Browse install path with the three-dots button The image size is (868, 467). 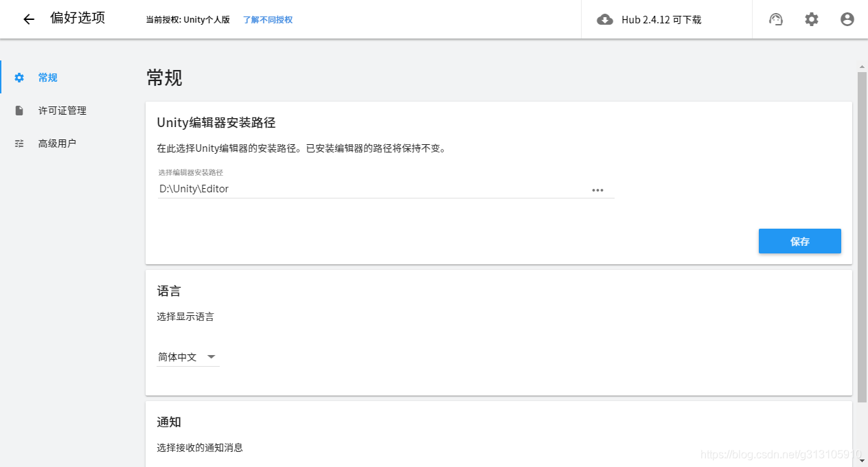(x=597, y=190)
